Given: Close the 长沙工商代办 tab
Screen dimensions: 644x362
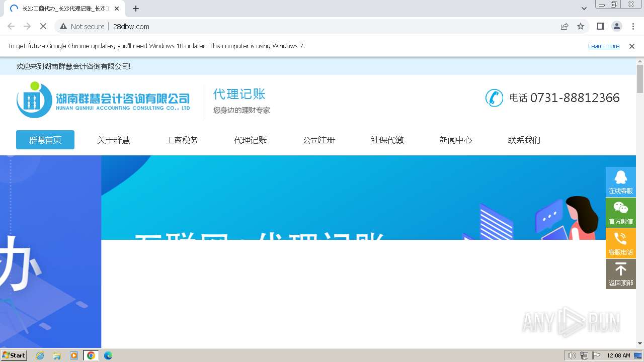Looking at the screenshot, I should coord(117,9).
